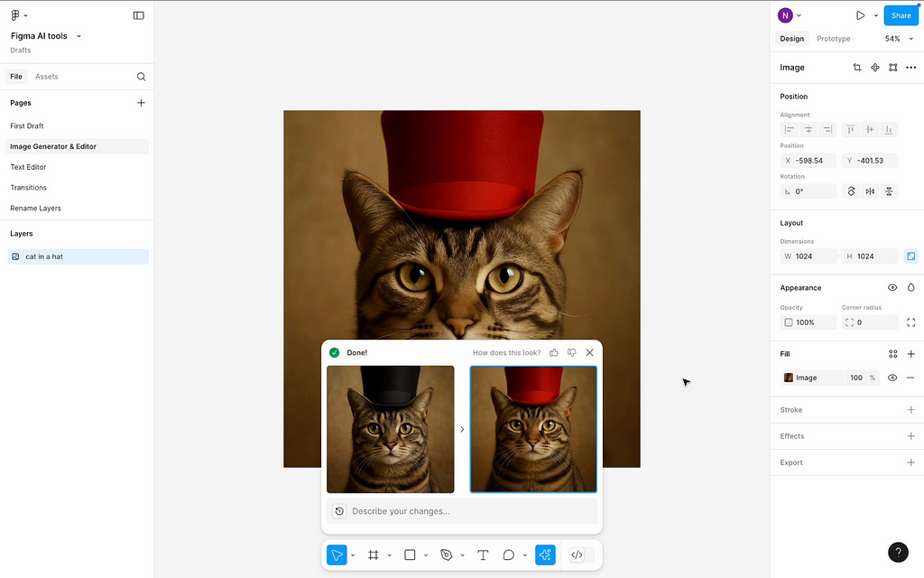Open blend mode droplet icon in Appearance
This screenshot has width=924, height=578.
tap(911, 288)
